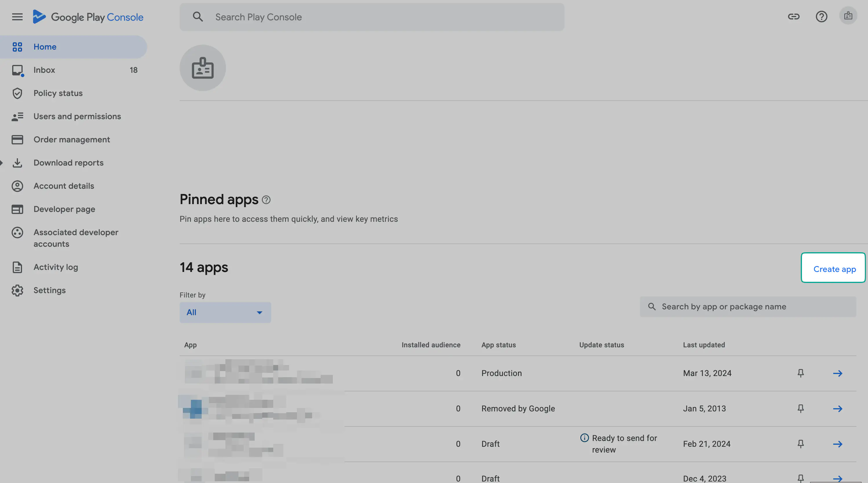Select the Download reports icon
Image resolution: width=868 pixels, height=483 pixels.
tap(17, 163)
